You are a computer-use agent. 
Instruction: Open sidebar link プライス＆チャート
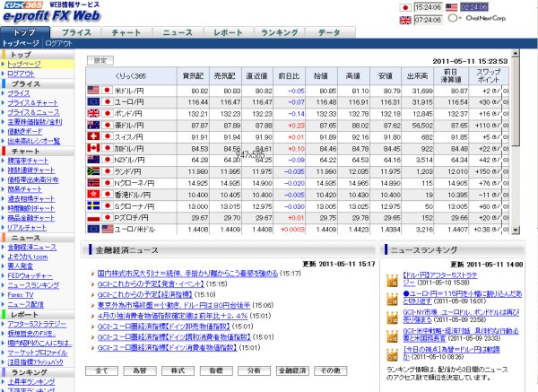tap(33, 102)
